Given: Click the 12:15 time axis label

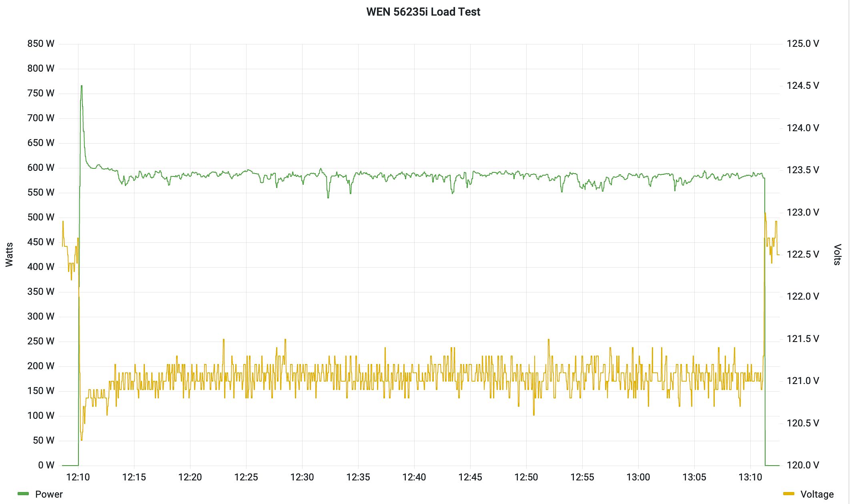Looking at the screenshot, I should (134, 477).
